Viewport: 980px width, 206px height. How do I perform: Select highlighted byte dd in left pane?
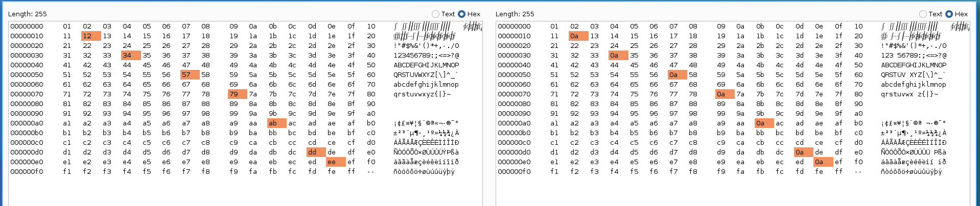coord(316,152)
